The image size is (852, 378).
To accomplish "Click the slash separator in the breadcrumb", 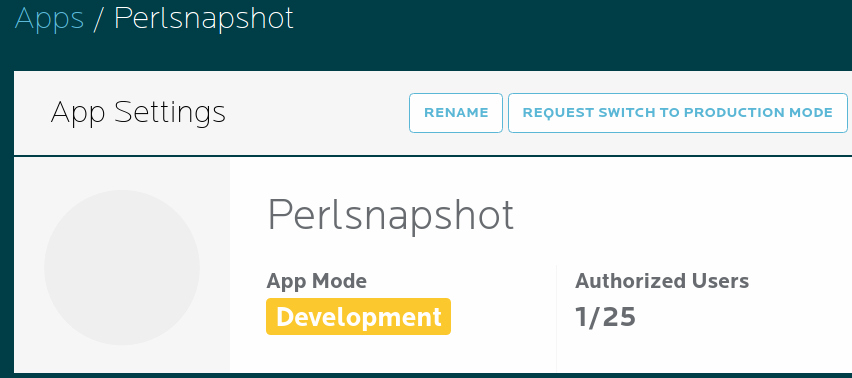I will [x=98, y=18].
